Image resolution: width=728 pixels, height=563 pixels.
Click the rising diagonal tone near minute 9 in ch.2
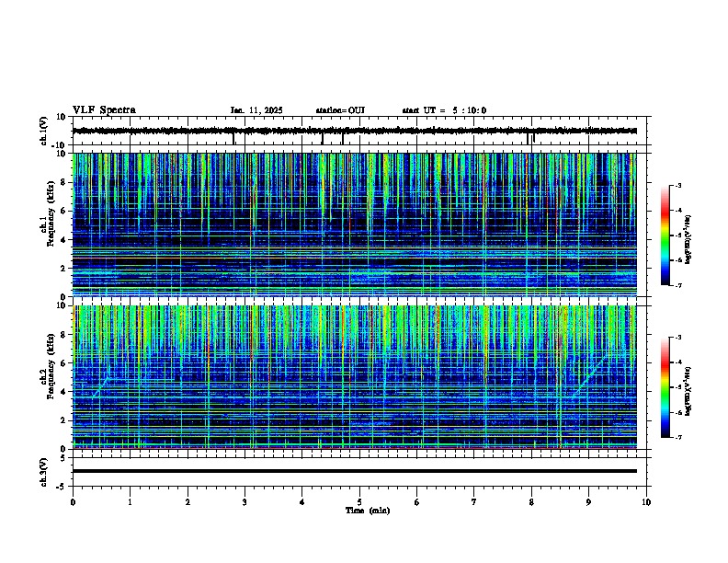pyautogui.click(x=589, y=376)
